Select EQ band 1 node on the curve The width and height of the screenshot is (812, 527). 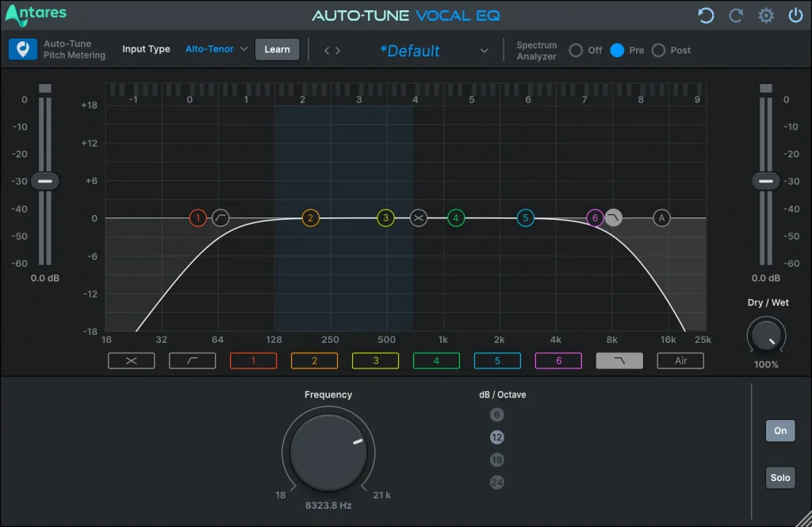click(x=198, y=217)
